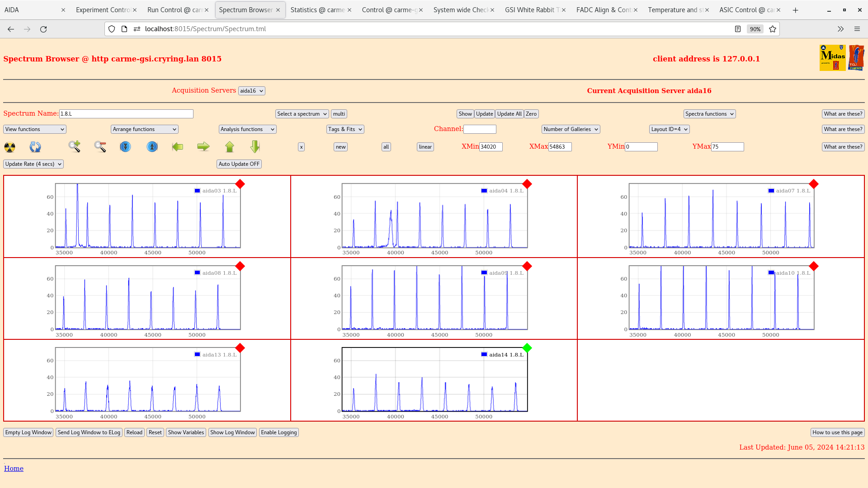This screenshot has height=488, width=868.
Task: Toggle the linear scale button
Action: click(425, 147)
